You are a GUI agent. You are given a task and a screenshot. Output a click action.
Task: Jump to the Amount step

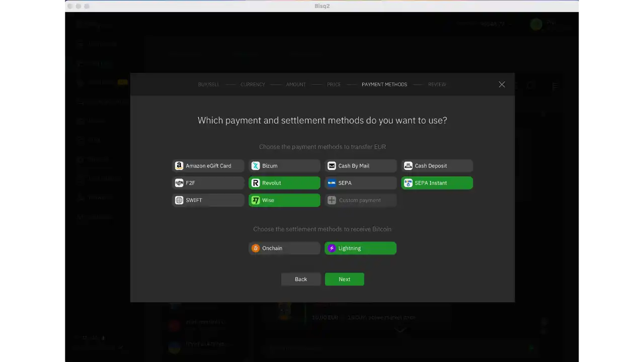pos(296,84)
